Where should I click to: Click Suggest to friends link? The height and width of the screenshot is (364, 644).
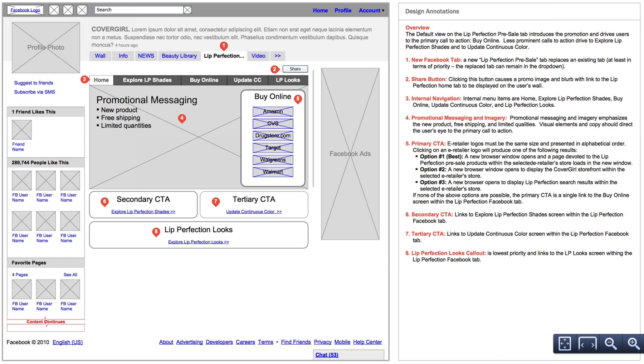pyautogui.click(x=34, y=83)
